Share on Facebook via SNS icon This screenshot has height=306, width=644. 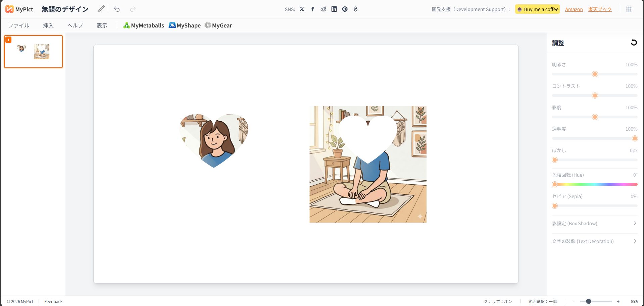point(312,9)
